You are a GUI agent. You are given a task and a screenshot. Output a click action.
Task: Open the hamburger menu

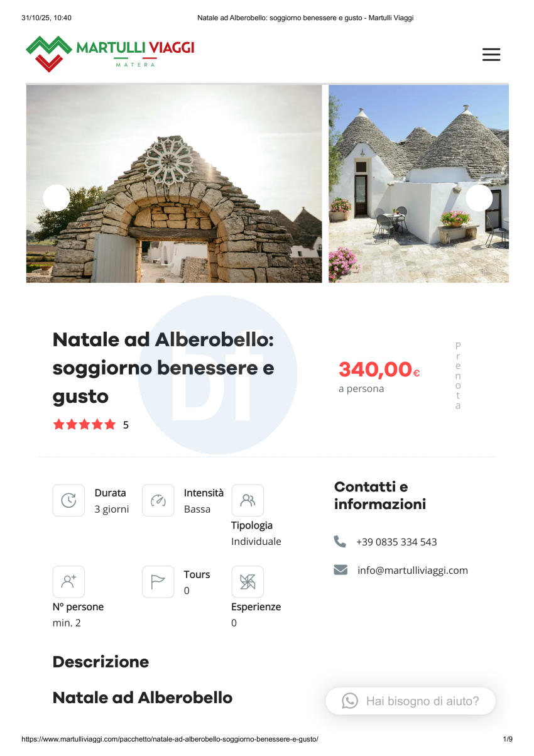coord(491,55)
